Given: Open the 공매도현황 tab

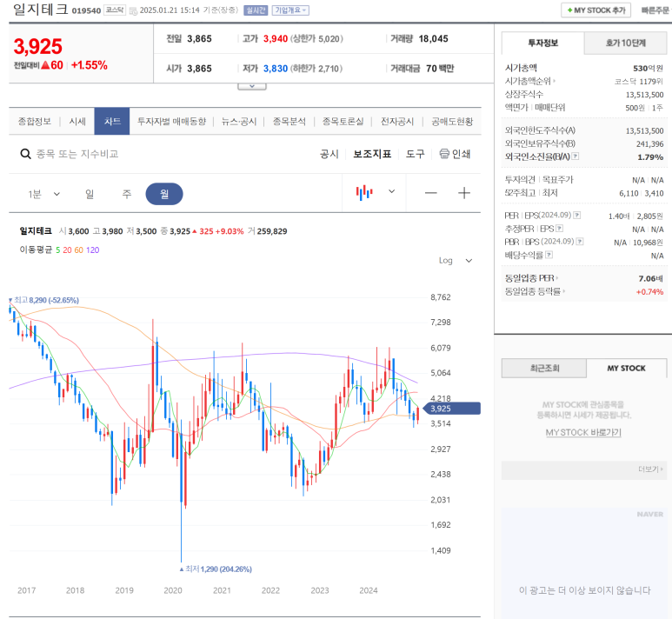Looking at the screenshot, I should point(452,122).
